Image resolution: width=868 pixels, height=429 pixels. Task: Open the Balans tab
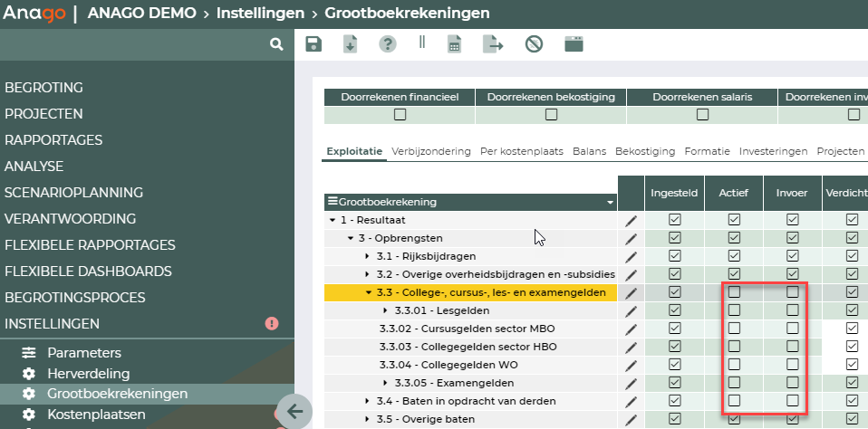click(589, 151)
